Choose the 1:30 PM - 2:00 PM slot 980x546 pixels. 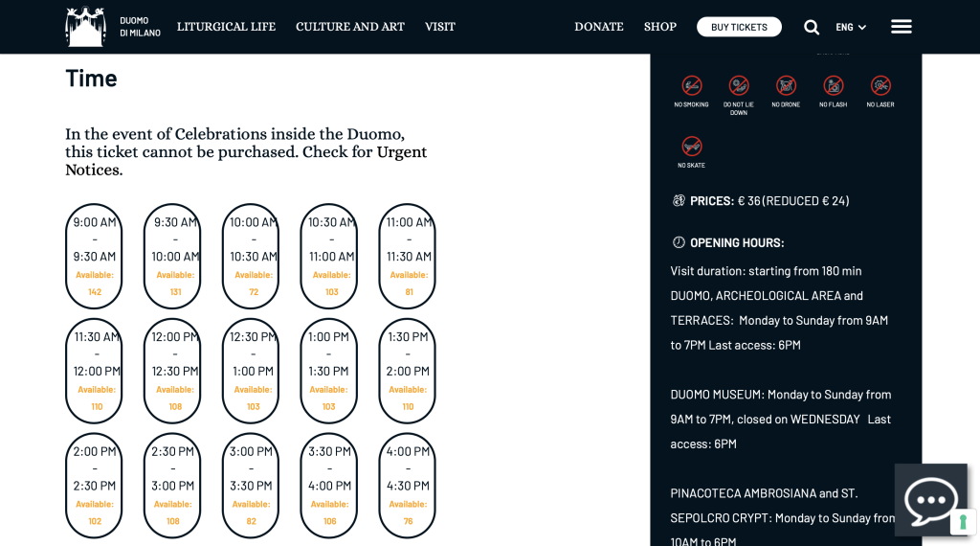click(x=408, y=371)
